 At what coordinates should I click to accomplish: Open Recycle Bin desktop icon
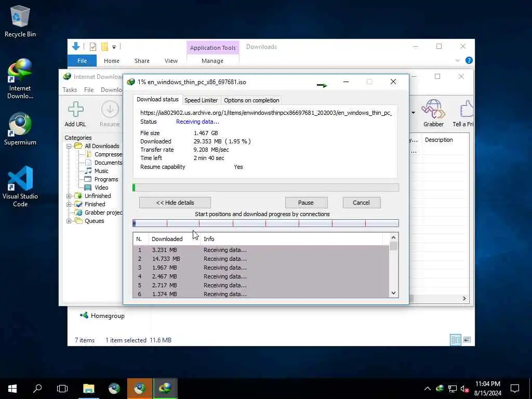[20, 21]
